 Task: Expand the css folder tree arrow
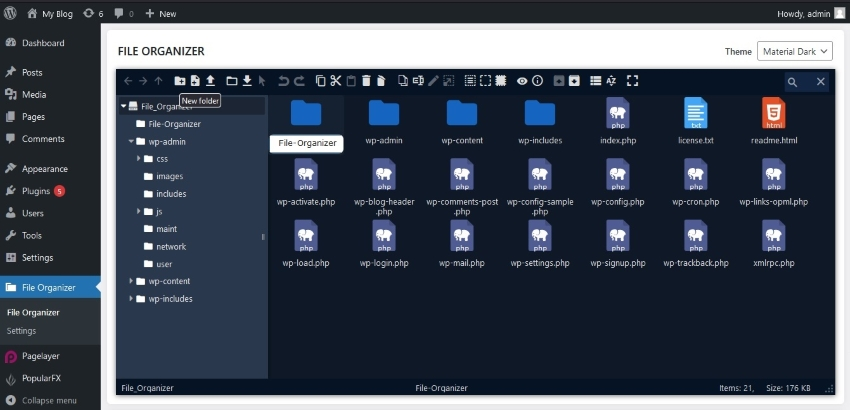[139, 158]
